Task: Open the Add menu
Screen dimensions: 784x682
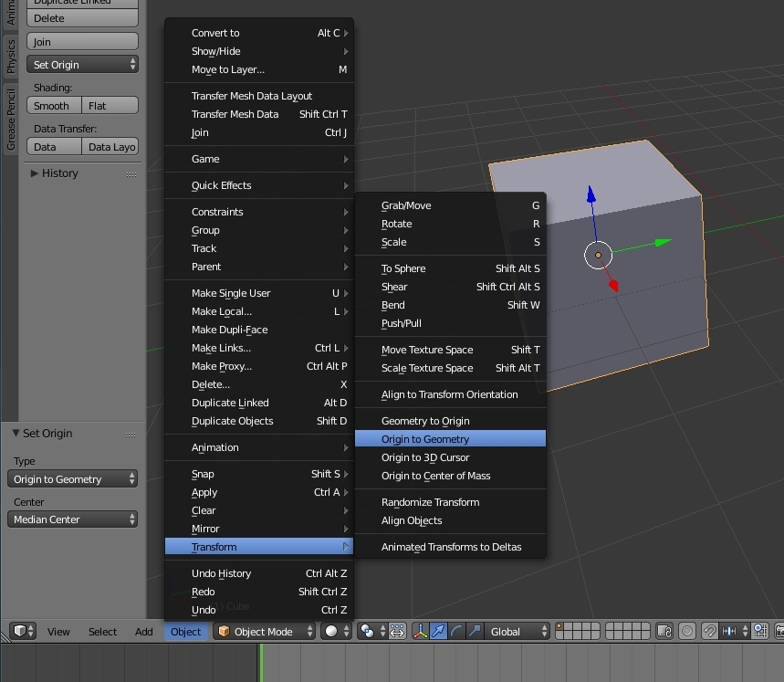Action: click(144, 632)
